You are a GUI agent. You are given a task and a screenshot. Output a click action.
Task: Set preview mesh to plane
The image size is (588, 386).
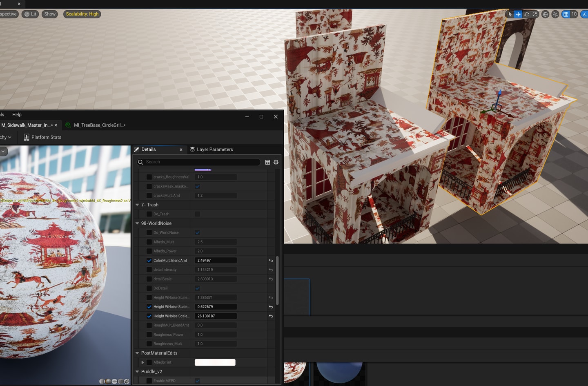(114, 381)
